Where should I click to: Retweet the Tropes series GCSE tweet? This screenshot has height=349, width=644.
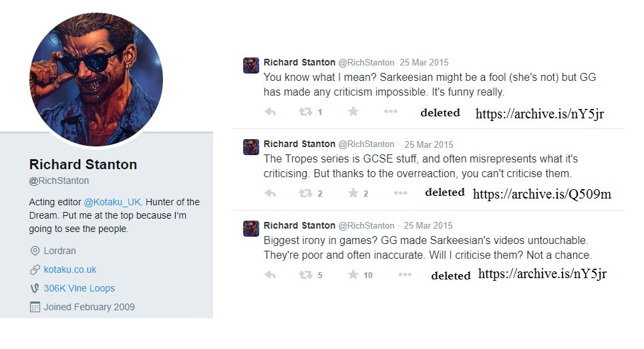coord(305,193)
